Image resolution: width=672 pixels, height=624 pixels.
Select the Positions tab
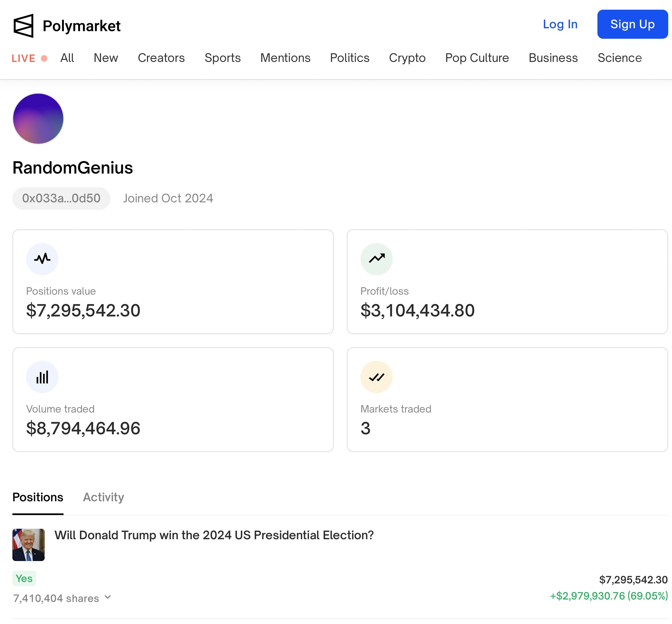click(38, 497)
